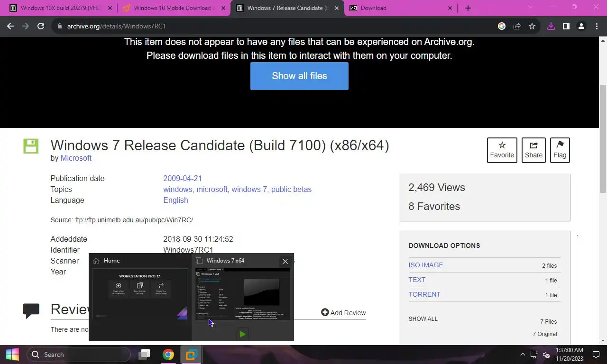607x364 pixels.
Task: Open publication date 2009-04-21 link
Action: point(183,178)
